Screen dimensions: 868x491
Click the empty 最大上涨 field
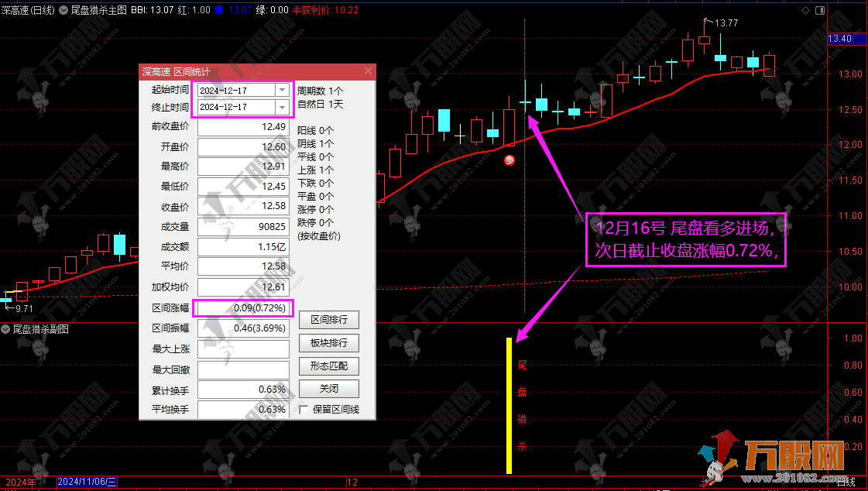pyautogui.click(x=244, y=349)
